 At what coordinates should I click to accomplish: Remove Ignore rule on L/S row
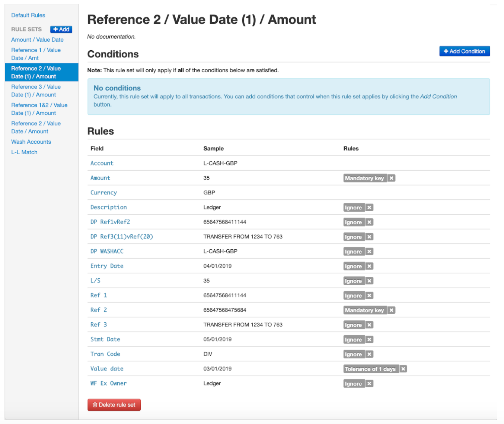pos(369,281)
